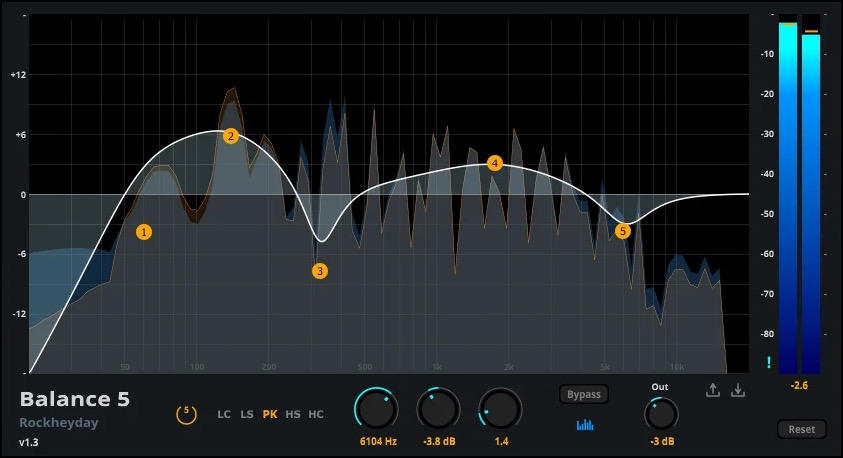Image resolution: width=843 pixels, height=458 pixels.
Task: Toggle the Bypass button
Action: pyautogui.click(x=584, y=395)
